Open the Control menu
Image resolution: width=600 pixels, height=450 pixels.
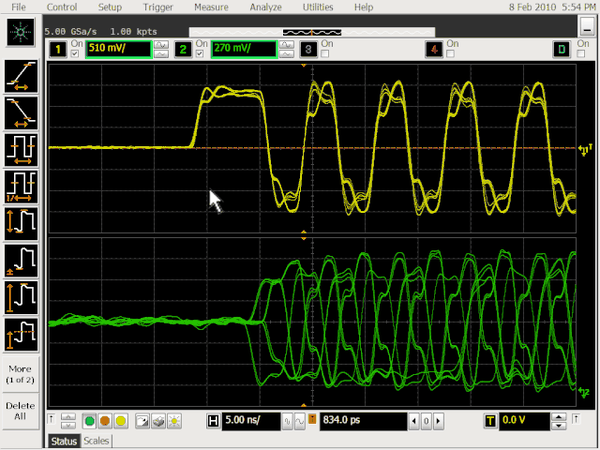pos(62,7)
